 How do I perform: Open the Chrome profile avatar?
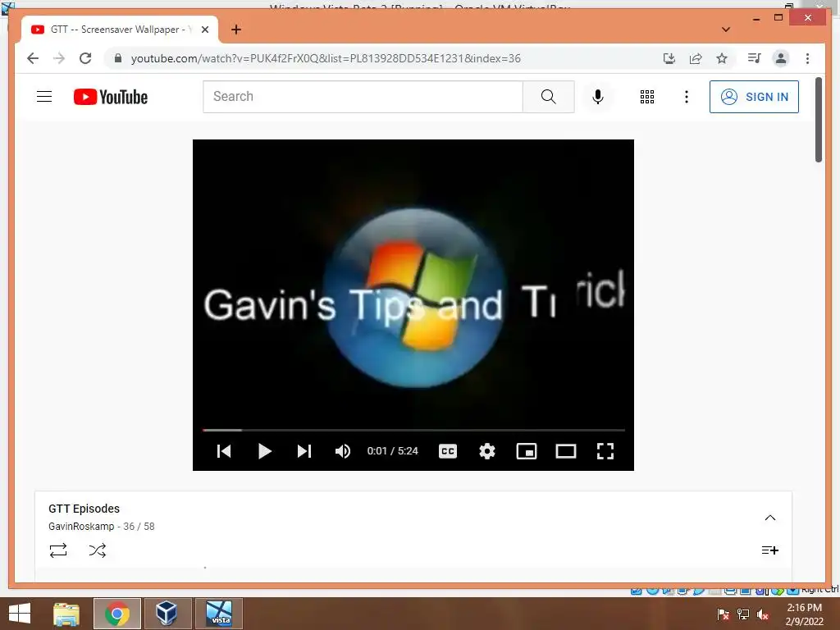(x=781, y=58)
